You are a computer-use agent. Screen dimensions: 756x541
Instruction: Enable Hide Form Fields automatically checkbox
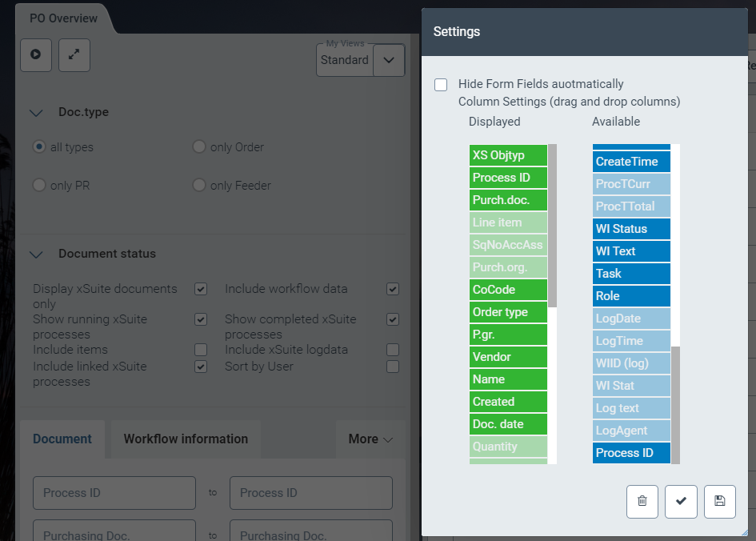pos(441,85)
